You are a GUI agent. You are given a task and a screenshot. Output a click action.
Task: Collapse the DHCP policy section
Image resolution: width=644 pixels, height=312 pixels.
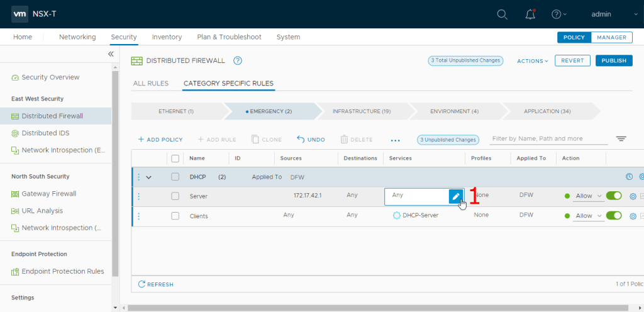click(149, 177)
